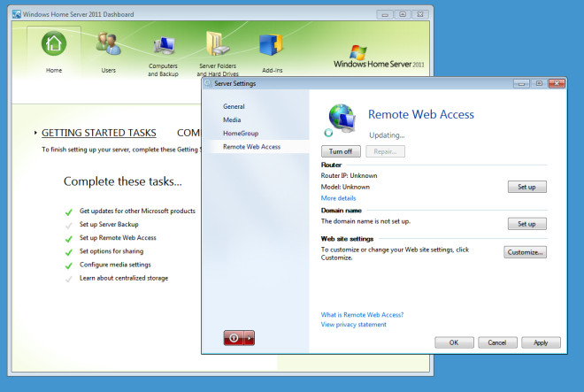Open the Home section in Dashboard

pyautogui.click(x=54, y=51)
